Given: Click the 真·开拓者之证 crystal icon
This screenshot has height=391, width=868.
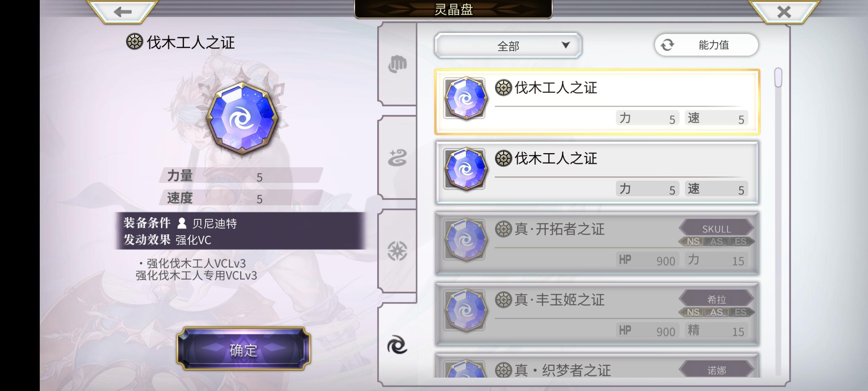Looking at the screenshot, I should coord(465,239).
